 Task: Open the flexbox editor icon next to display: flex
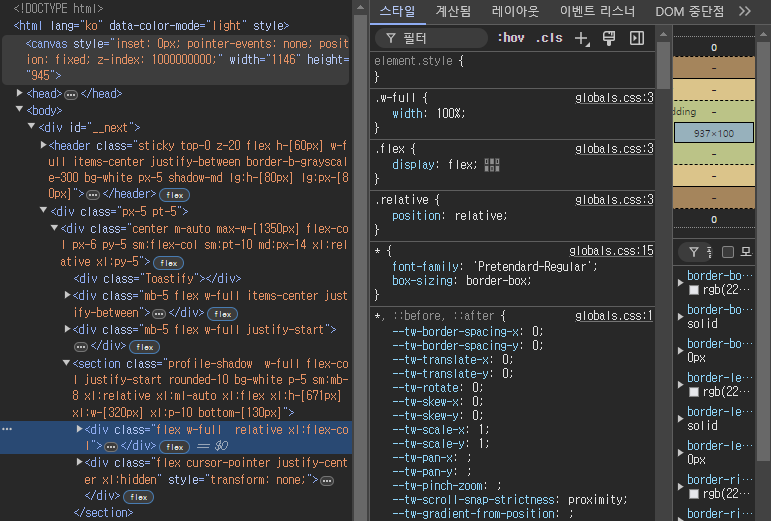(x=492, y=165)
